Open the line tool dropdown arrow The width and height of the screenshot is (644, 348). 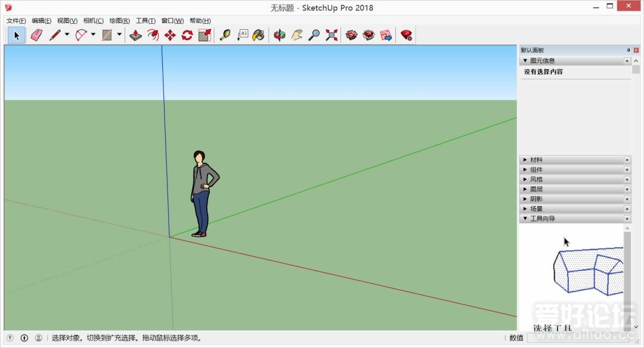(67, 35)
